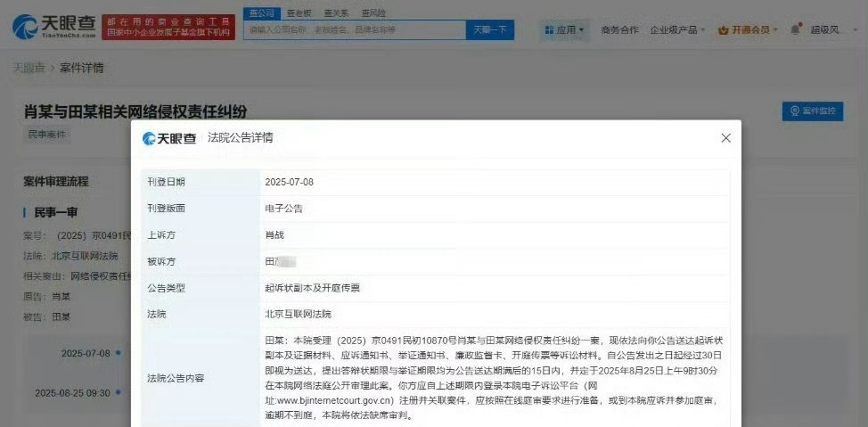Click the 案件监控 button
Viewport: 868px width, 427px height.
click(x=813, y=111)
